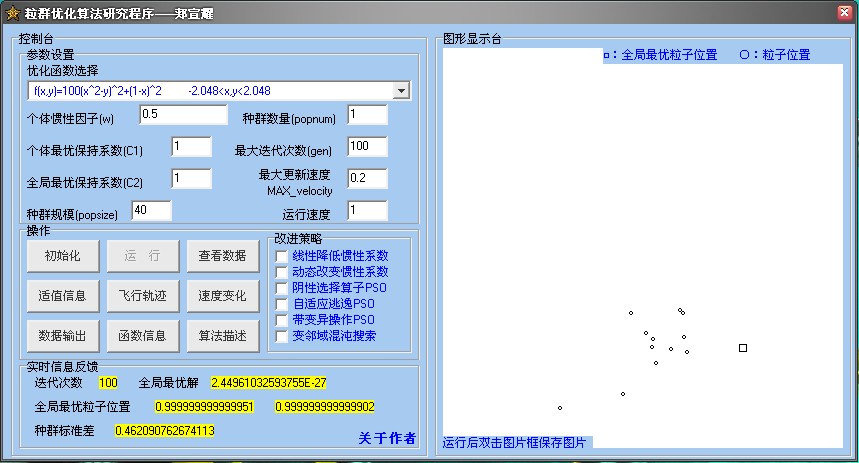Click the 算法描述 button
The width and height of the screenshot is (859, 463).
222,336
